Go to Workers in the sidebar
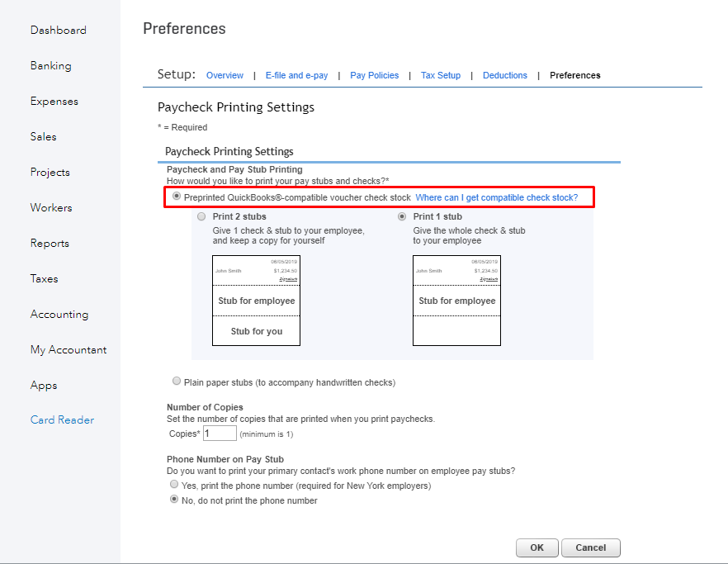The image size is (728, 564). [51, 208]
